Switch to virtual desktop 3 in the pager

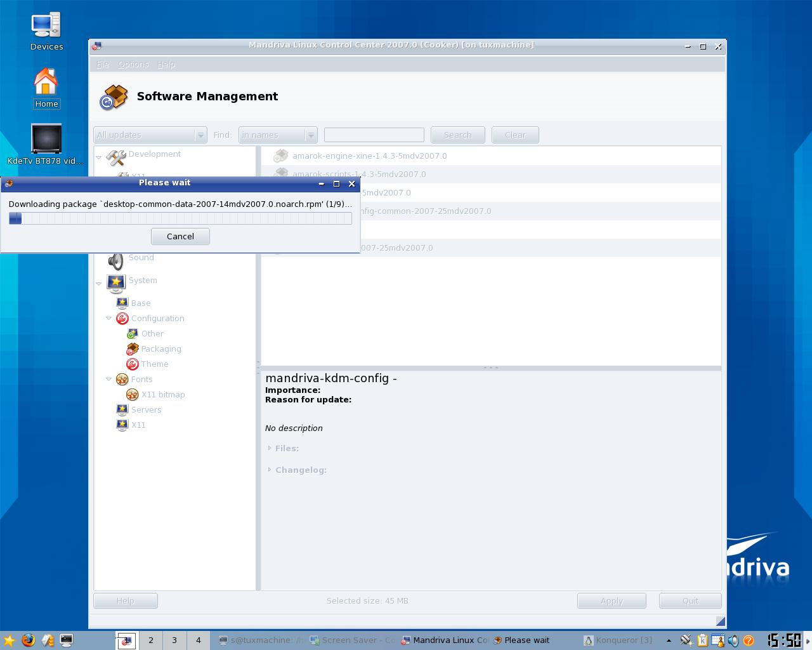tap(174, 640)
